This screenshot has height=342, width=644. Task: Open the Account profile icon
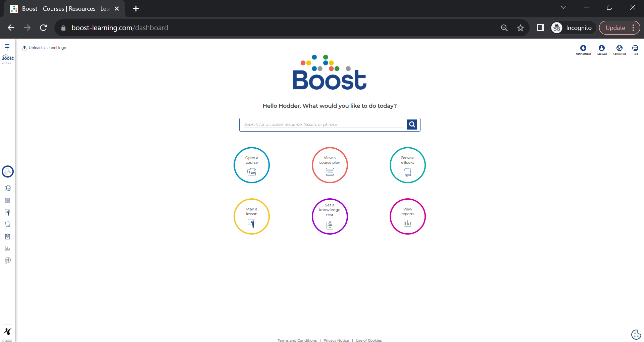[601, 48]
